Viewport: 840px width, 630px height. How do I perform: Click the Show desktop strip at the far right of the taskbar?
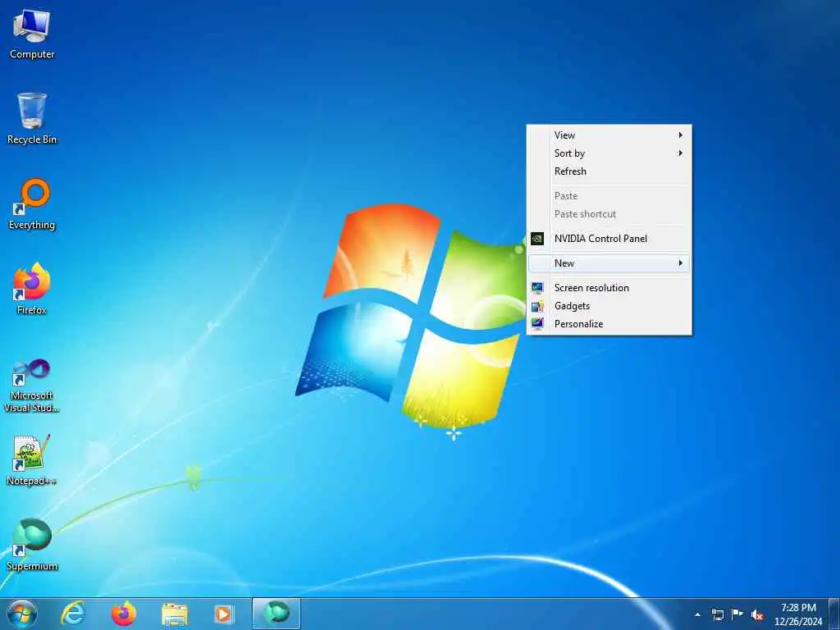(x=834, y=614)
